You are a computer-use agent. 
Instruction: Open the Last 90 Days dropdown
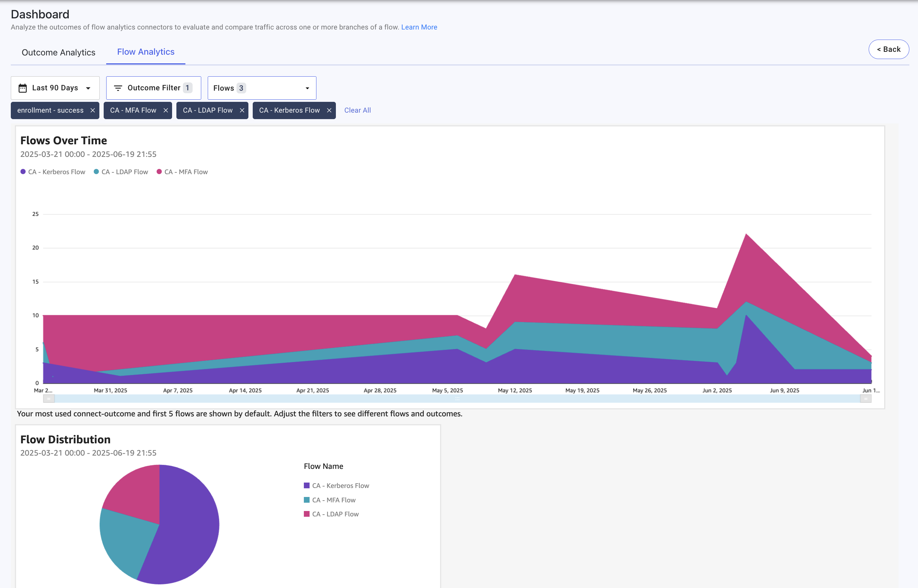point(55,88)
